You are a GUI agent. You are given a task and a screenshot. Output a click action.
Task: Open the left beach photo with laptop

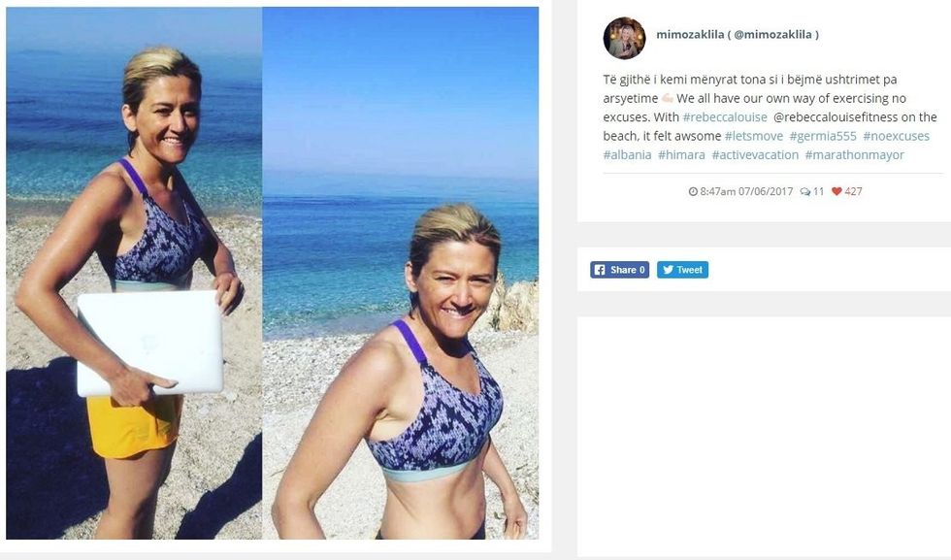click(134, 273)
